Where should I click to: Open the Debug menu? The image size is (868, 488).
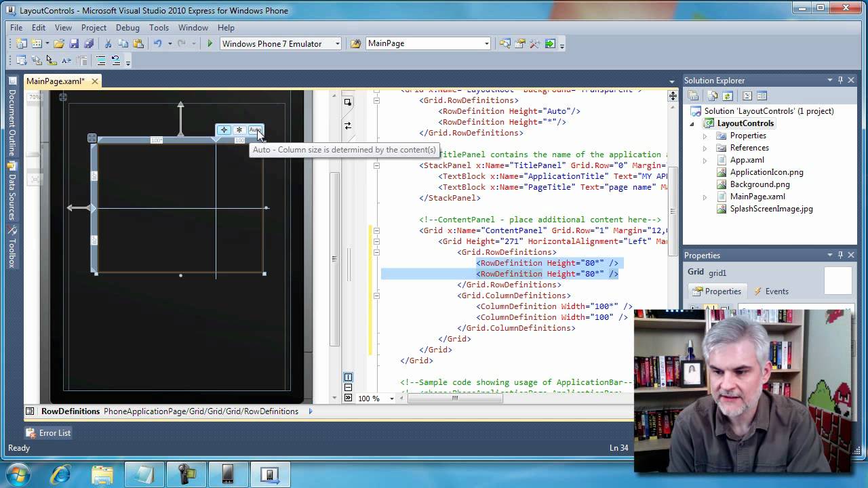127,28
